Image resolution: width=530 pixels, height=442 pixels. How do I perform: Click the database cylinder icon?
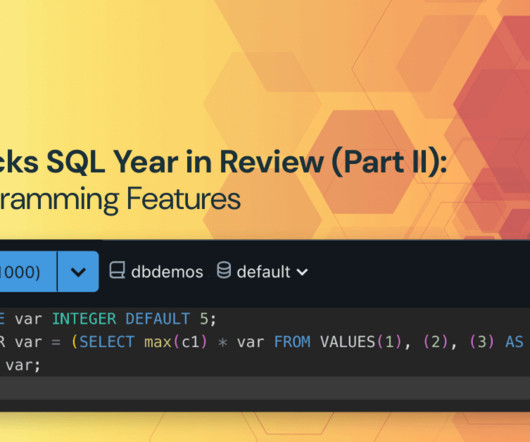pyautogui.click(x=224, y=270)
